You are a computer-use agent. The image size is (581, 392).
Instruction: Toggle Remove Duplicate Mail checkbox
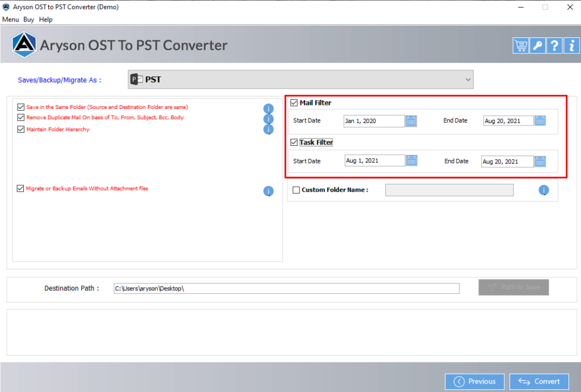21,117
